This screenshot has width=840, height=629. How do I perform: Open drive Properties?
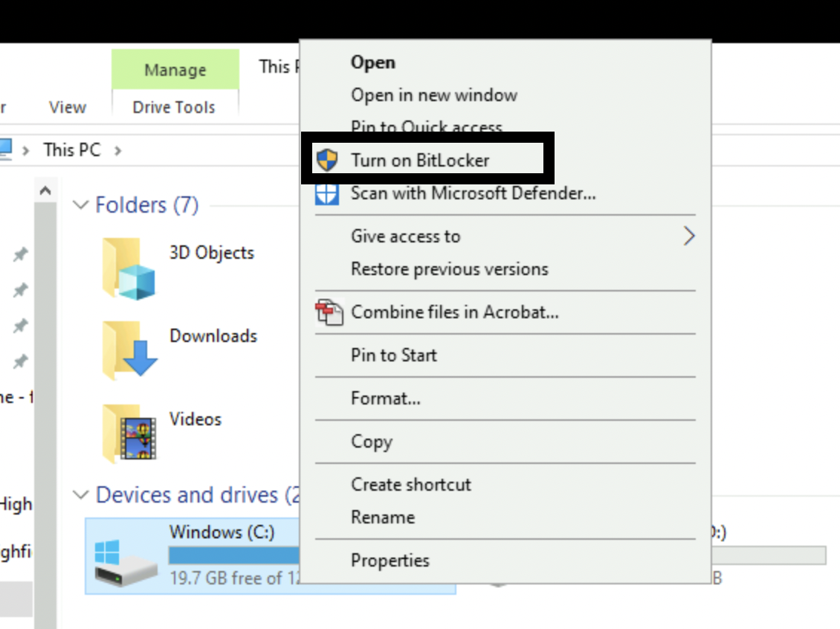pyautogui.click(x=390, y=561)
